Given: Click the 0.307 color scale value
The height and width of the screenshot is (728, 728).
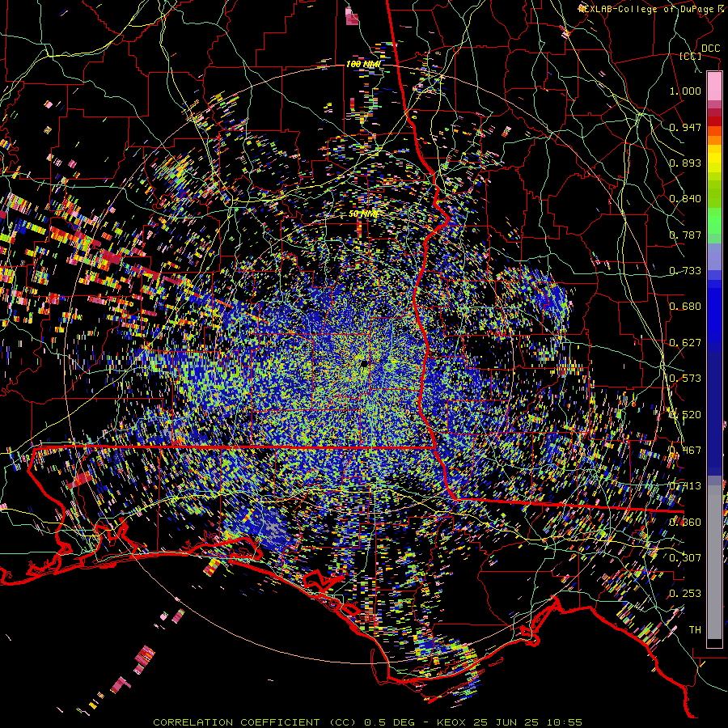Looking at the screenshot, I should point(685,558).
